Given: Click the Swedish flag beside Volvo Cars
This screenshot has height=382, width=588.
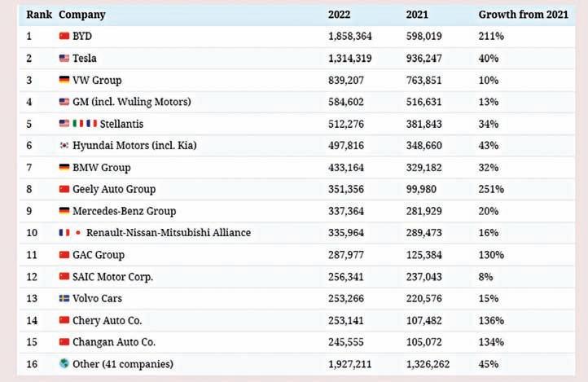Looking at the screenshot, I should [64, 298].
